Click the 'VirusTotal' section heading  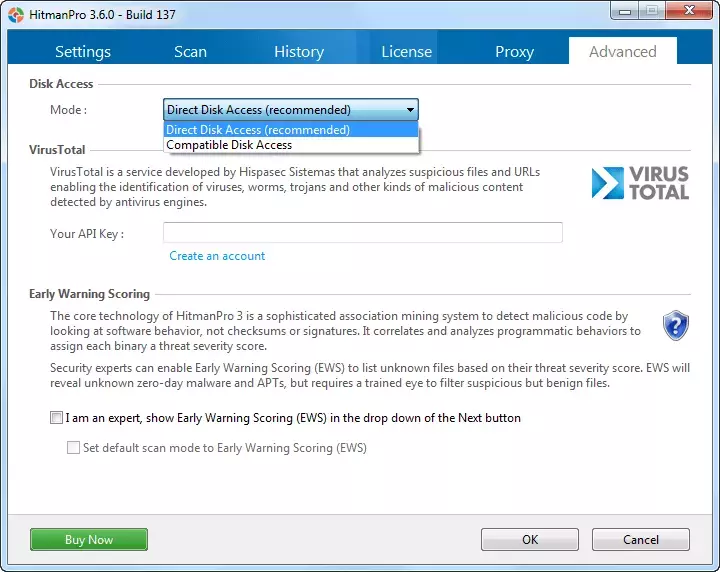57,150
